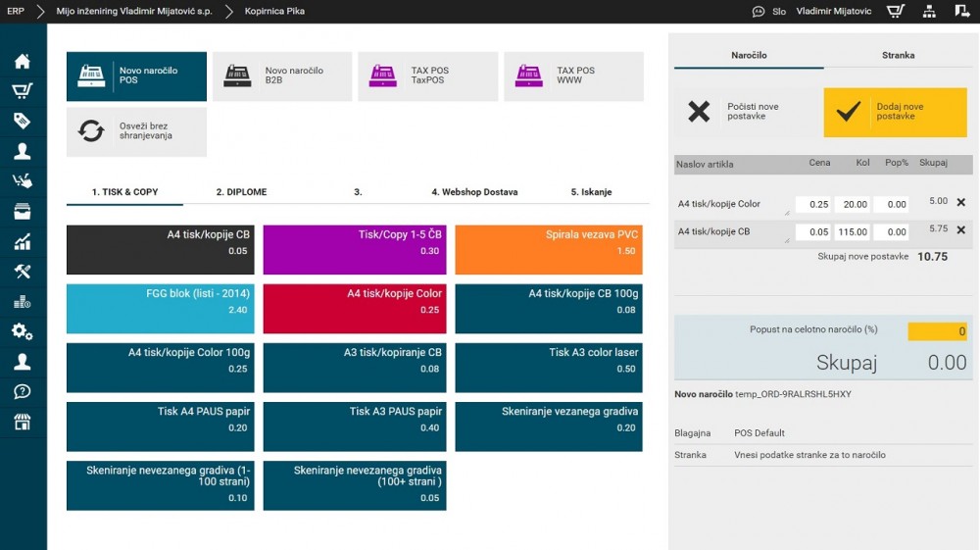Open the organization hierarchy icon in header
This screenshot has width=980, height=550.
coord(930,12)
